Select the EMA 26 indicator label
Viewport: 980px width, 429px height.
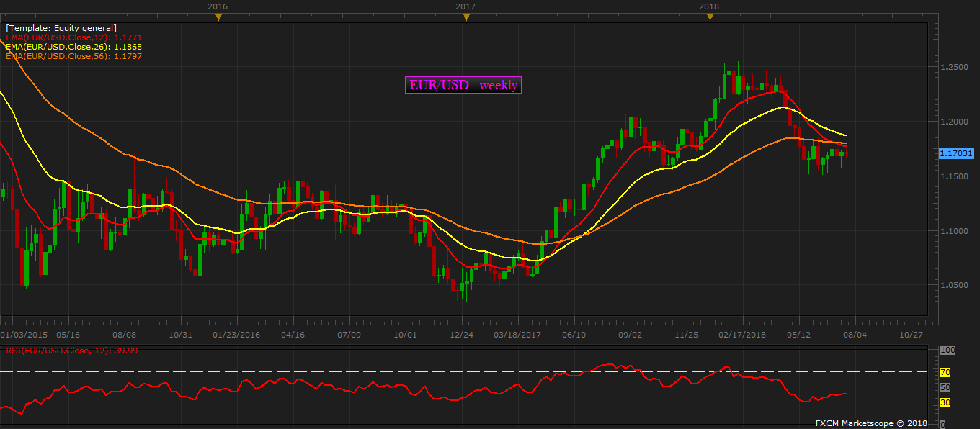(73, 46)
